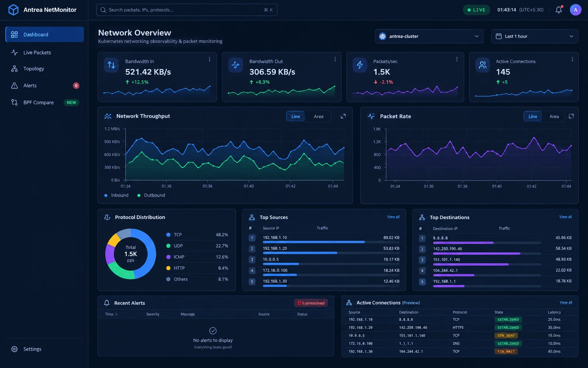Click the traffic bar for 192.168.1.10
Viewport: 588px width, 368px height.
point(331,242)
